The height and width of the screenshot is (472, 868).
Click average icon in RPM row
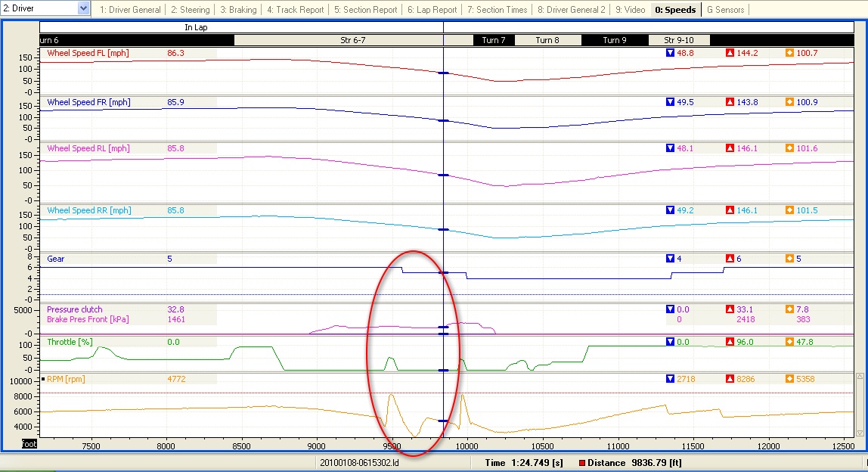[x=789, y=379]
